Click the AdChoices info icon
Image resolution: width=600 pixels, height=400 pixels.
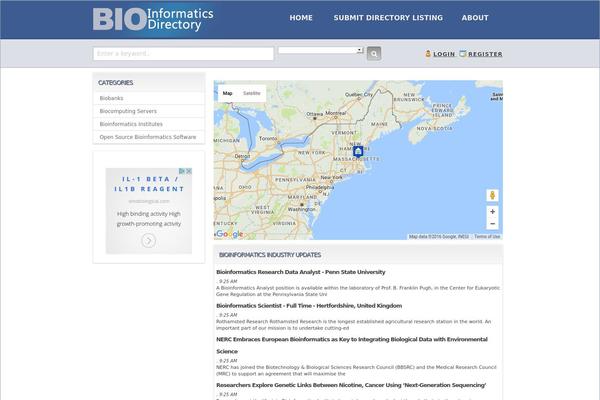[182, 171]
